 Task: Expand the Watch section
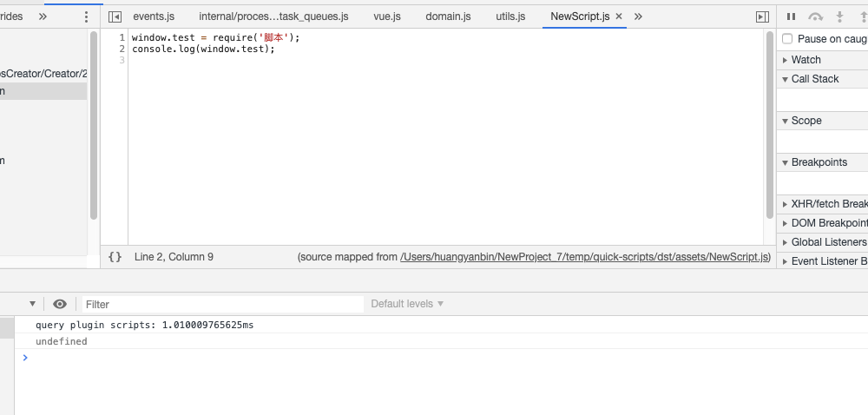click(806, 60)
